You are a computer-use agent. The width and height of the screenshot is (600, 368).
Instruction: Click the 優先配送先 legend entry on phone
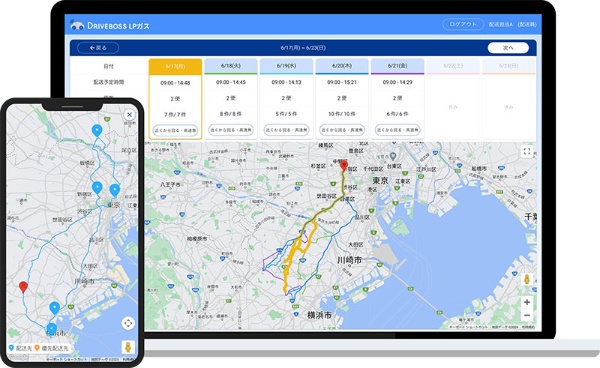click(x=51, y=348)
